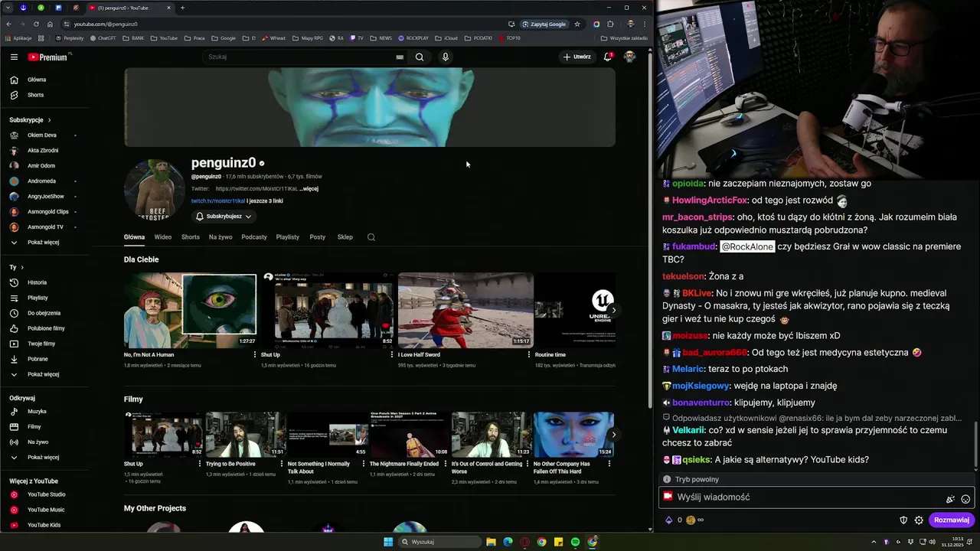Open Chrome tab search dropdown arrow

[x=9, y=8]
